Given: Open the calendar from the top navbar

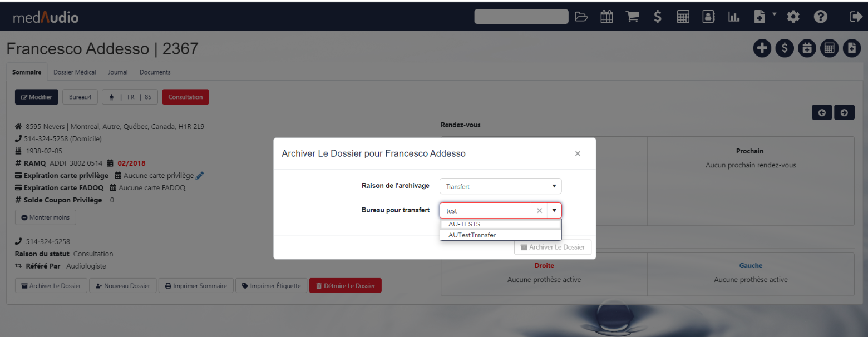Looking at the screenshot, I should [x=607, y=17].
